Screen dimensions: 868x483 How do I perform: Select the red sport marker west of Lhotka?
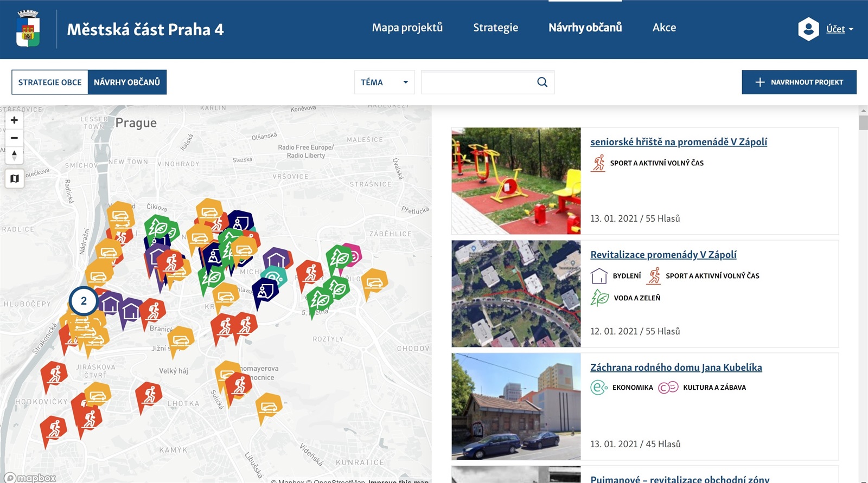(x=149, y=395)
